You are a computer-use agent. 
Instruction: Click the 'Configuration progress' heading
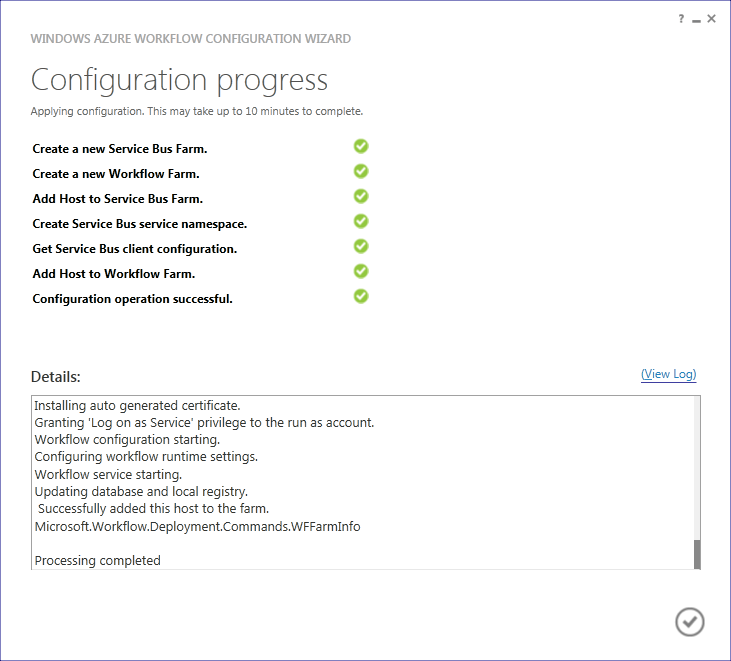tap(179, 80)
